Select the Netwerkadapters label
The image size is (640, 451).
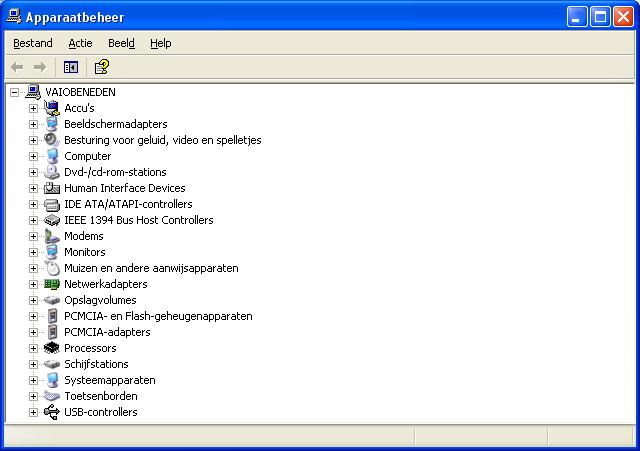106,284
